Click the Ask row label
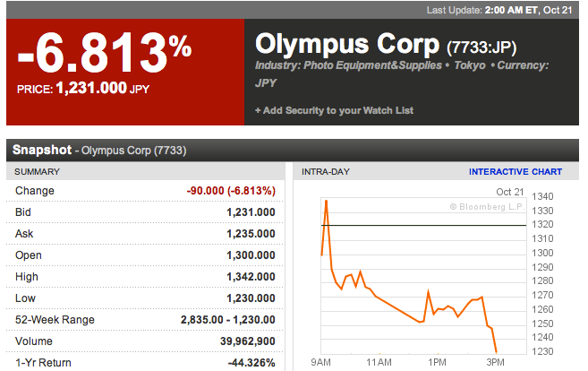The image size is (588, 371). click(x=24, y=234)
